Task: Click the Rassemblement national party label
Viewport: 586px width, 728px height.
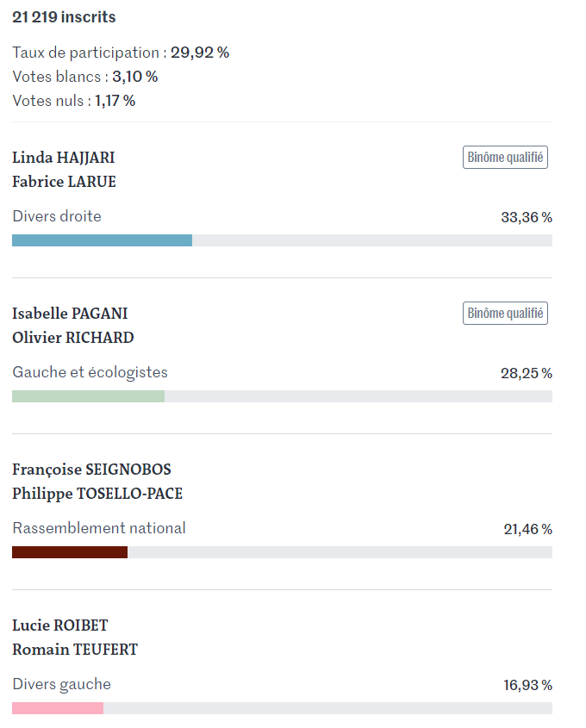Action: point(99,528)
